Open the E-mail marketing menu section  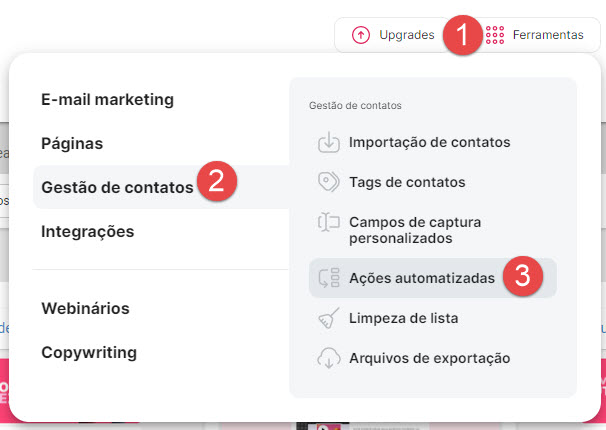pos(107,99)
